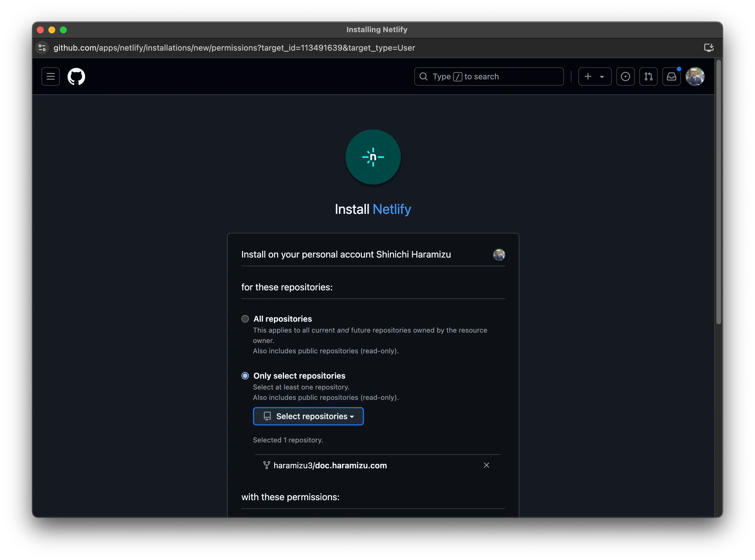This screenshot has height=560, width=755.
Task: Click the Netlify round logo
Action: coord(373,157)
